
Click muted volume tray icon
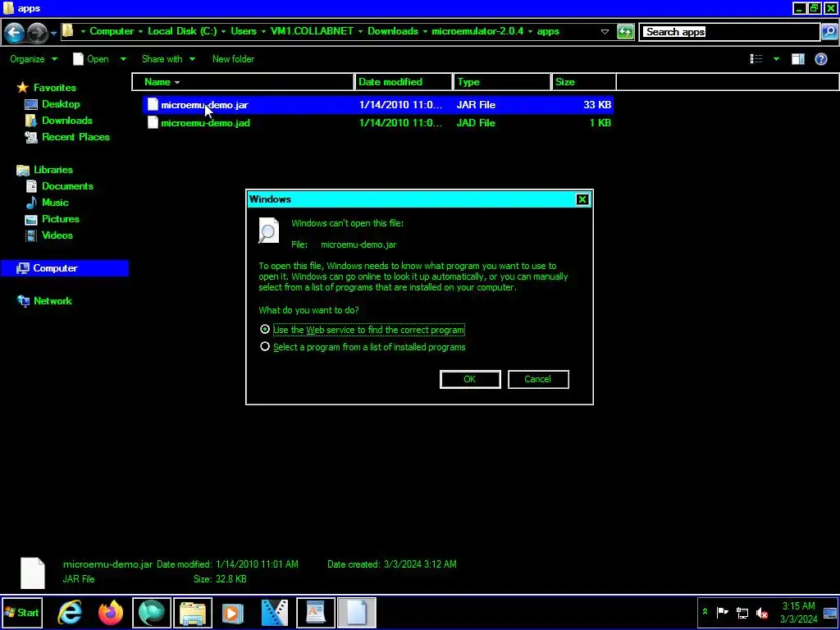(x=762, y=612)
